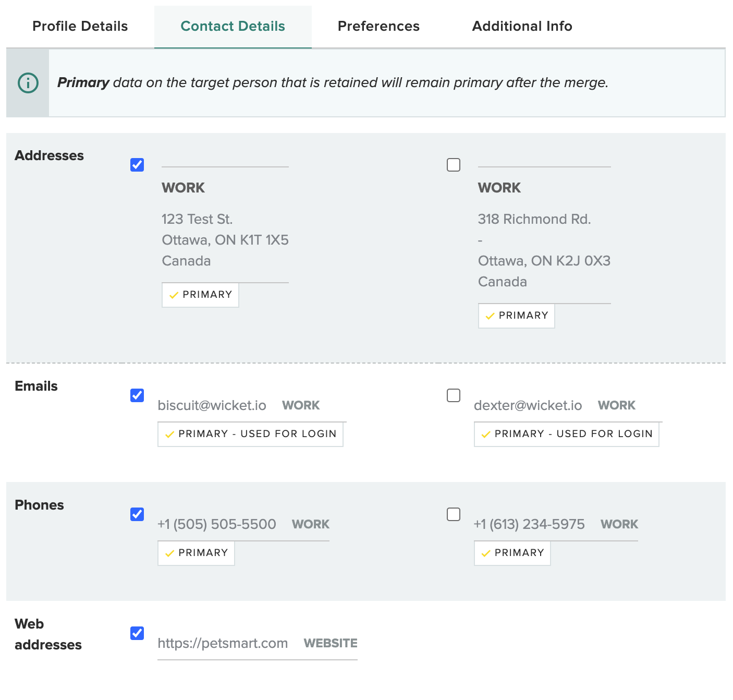Viewport: 733px width, 700px height.
Task: Check the dexter@wicket.io email checkbox
Action: 454,395
